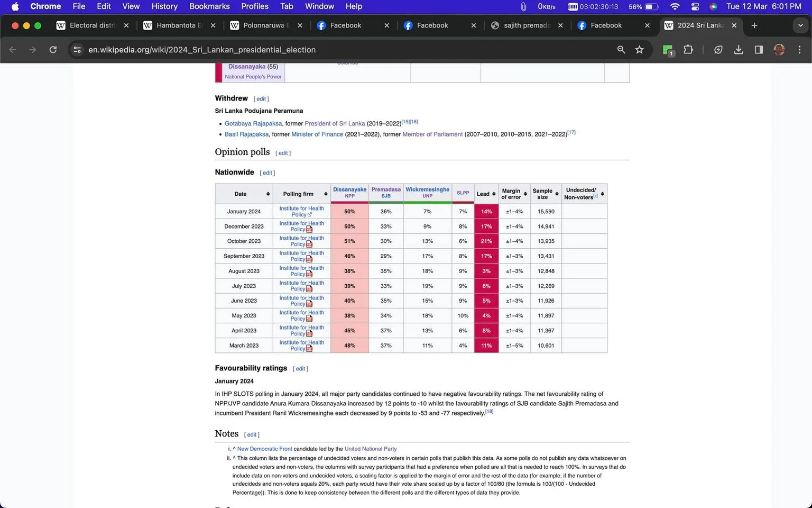Viewport: 812px width, 508px height.
Task: Open the Chrome extensions puzzle icon
Action: 688,50
